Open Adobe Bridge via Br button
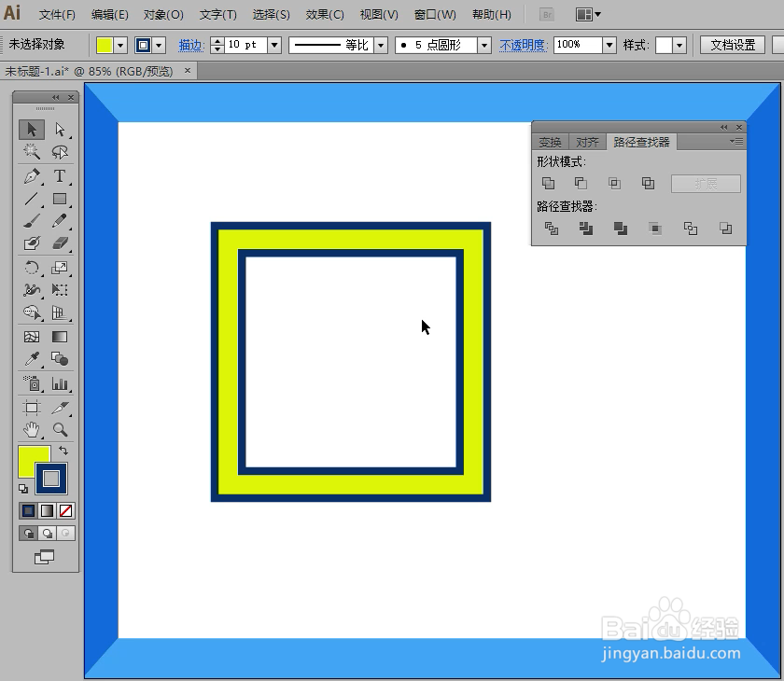Image resolution: width=784 pixels, height=681 pixels. (x=548, y=15)
